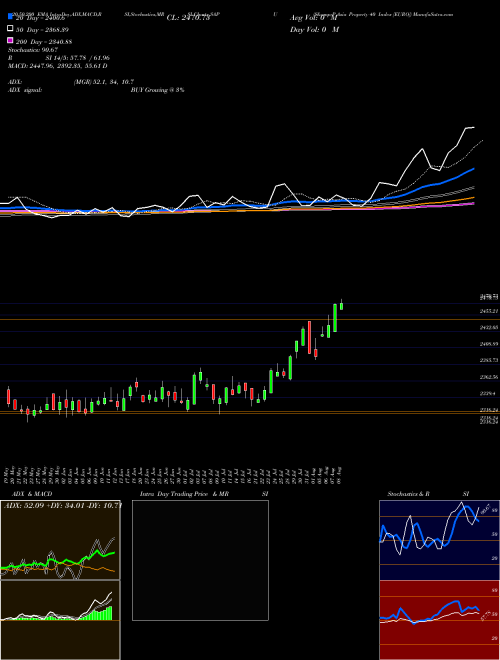Click the 2362.56 price axis label

(x=489, y=377)
